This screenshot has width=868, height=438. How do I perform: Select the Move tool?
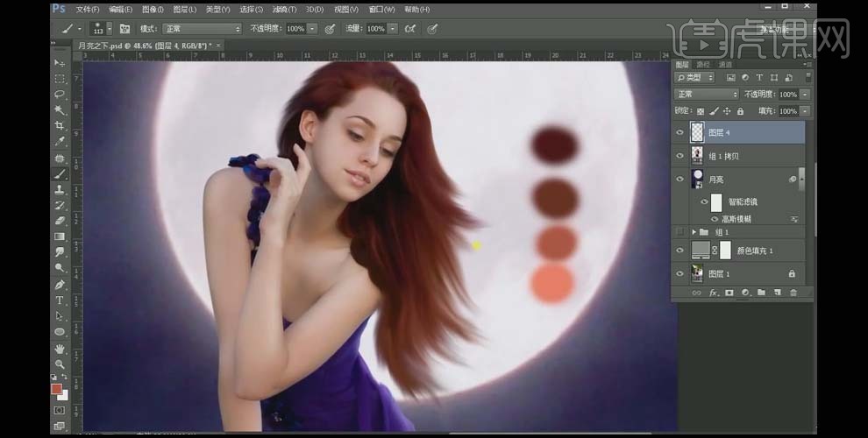coord(60,63)
